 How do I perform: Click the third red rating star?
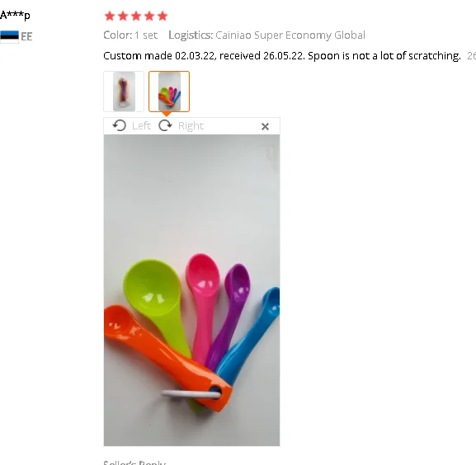pos(136,16)
